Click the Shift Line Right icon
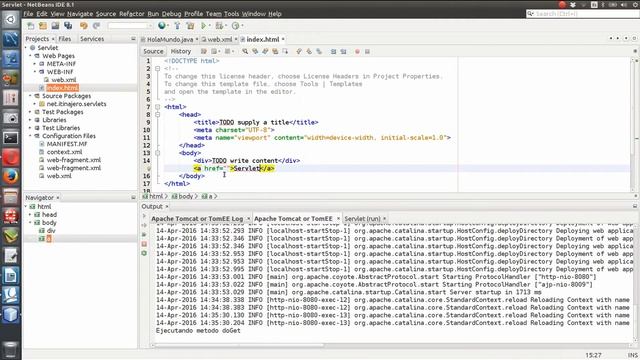 (x=343, y=51)
